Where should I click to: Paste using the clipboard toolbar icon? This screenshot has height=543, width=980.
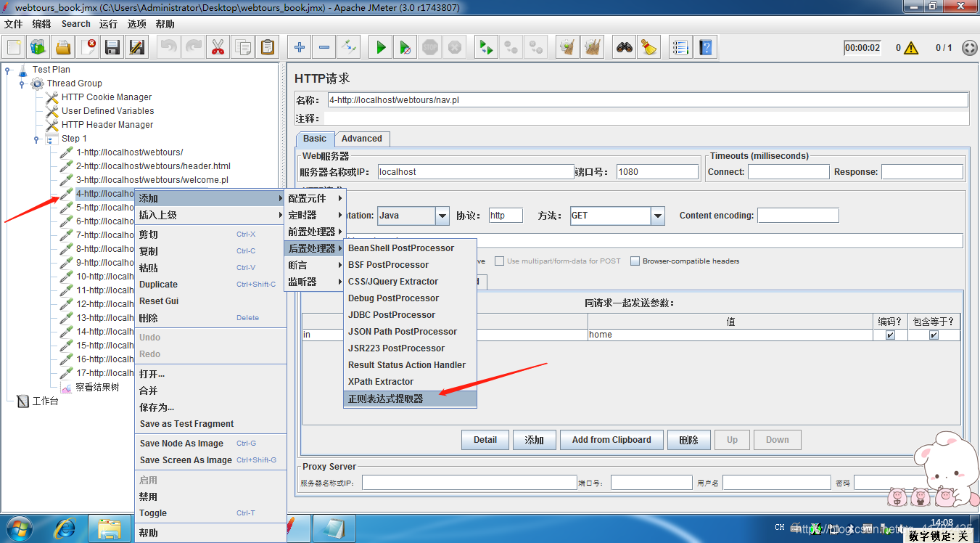point(268,48)
